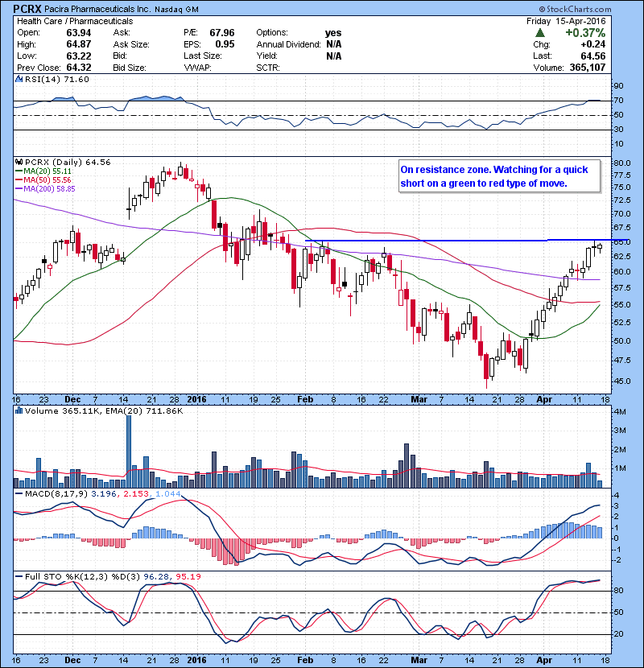This screenshot has width=644, height=668.
Task: Click the +0.37% percent change
Action: coord(585,33)
